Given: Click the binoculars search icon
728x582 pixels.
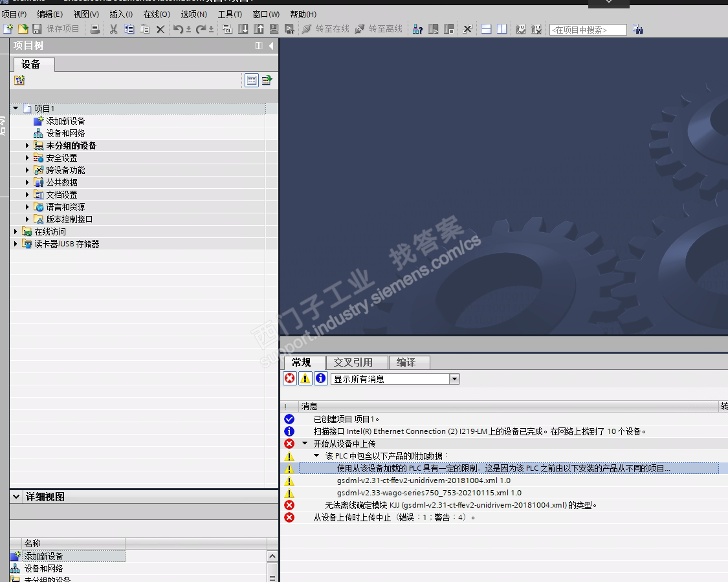Looking at the screenshot, I should (x=638, y=29).
